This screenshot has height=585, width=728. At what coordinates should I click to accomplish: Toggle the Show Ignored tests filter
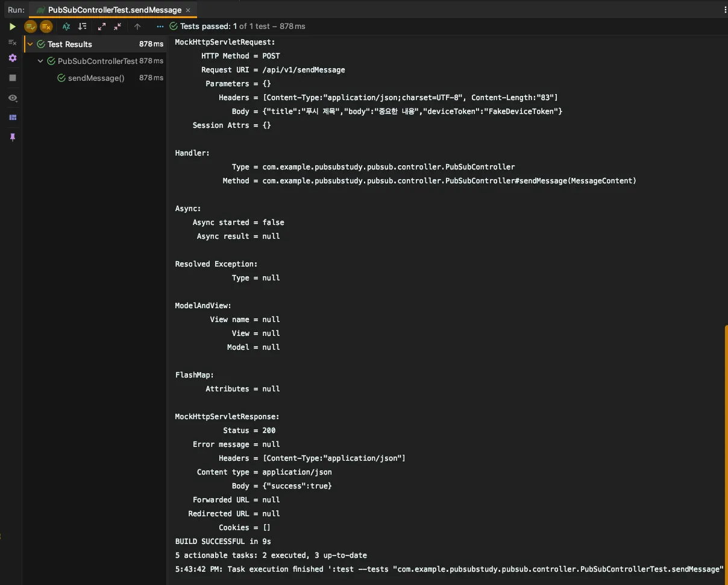[46, 27]
